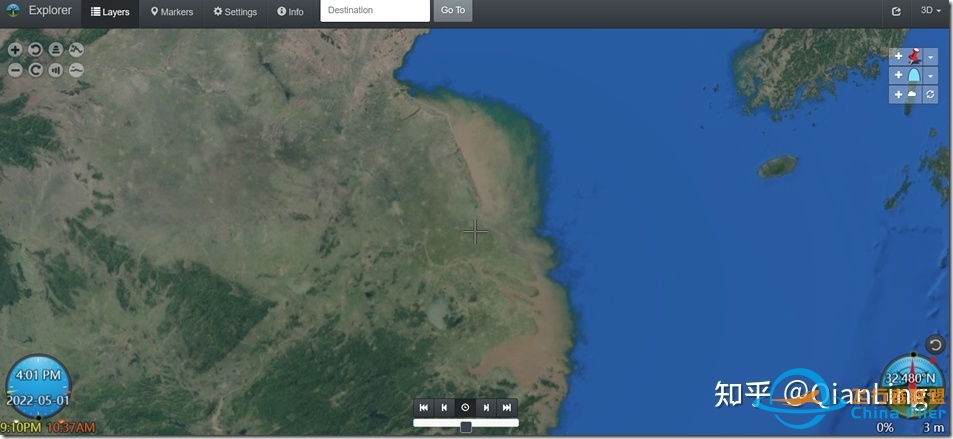This screenshot has height=439, width=953.
Task: Increase terrain exaggeration with the mountain icon
Action: click(x=76, y=50)
